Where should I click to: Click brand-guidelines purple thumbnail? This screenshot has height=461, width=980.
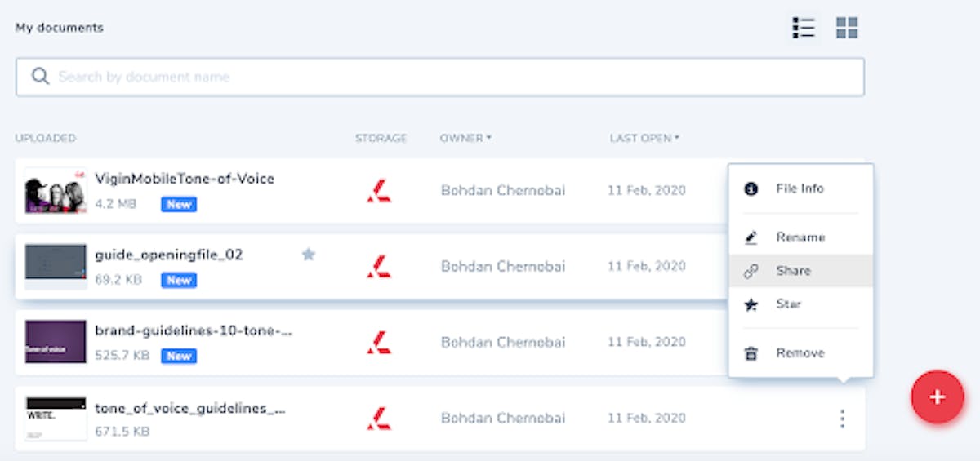tap(56, 342)
